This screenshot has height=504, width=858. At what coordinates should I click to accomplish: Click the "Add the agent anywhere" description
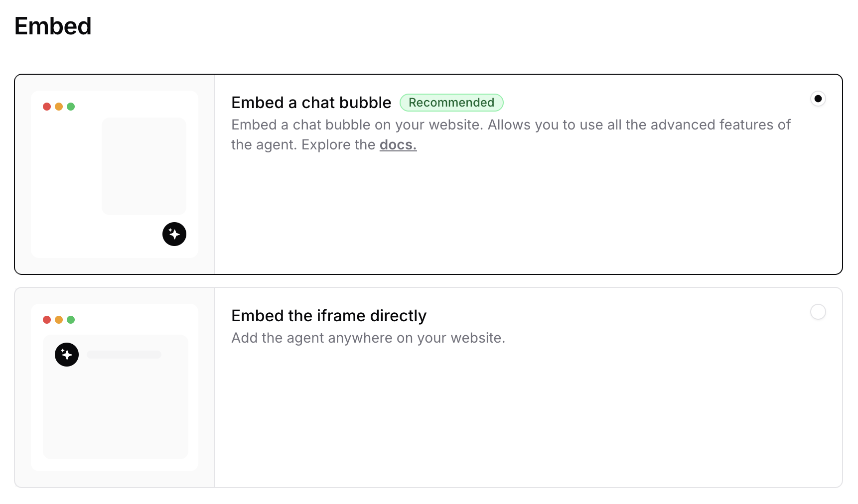click(x=368, y=338)
